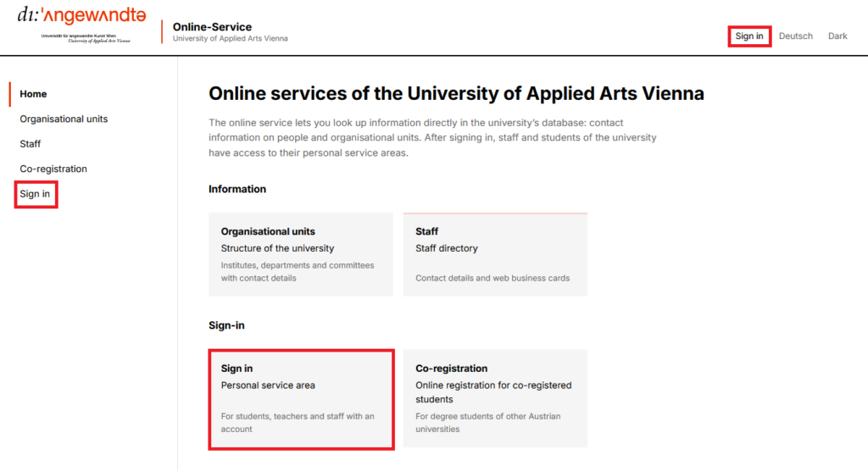This screenshot has width=868, height=471.
Task: Click the 'Sign-in' section heading
Action: [x=226, y=325]
